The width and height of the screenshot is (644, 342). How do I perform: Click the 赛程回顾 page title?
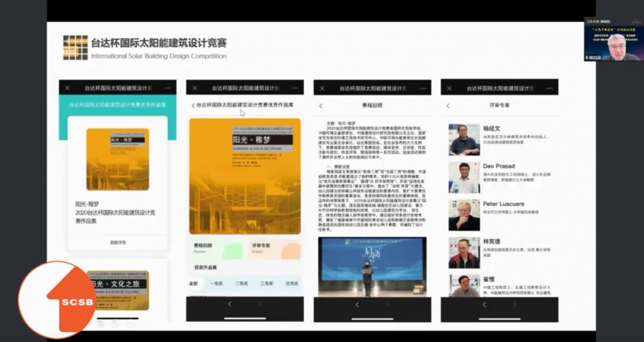[x=372, y=106]
